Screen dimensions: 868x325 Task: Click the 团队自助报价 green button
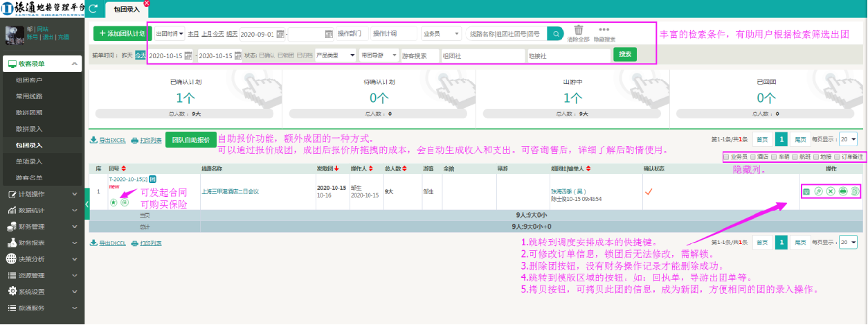click(190, 139)
